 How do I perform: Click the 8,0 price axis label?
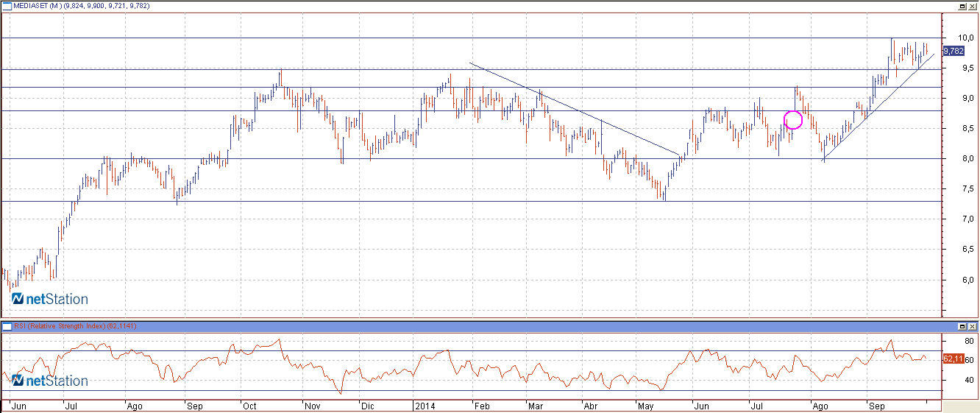point(967,159)
